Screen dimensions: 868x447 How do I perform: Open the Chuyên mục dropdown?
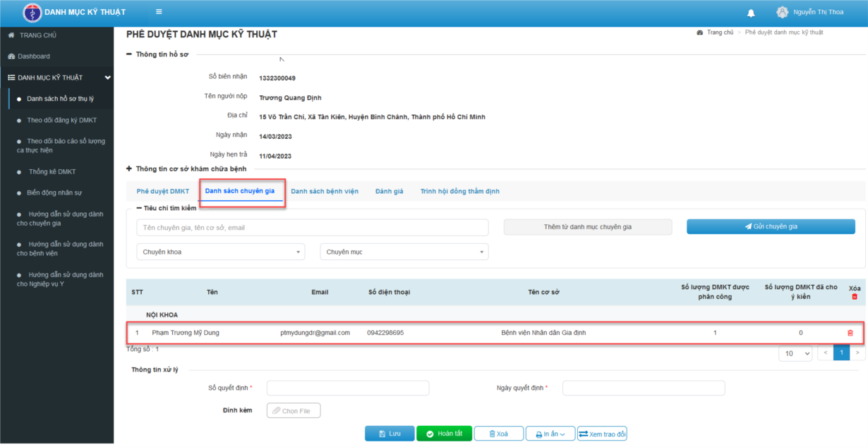404,252
